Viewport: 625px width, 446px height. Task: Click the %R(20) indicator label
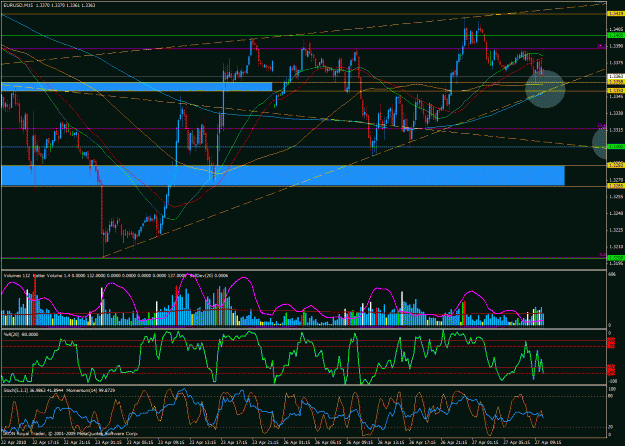pyautogui.click(x=20, y=334)
